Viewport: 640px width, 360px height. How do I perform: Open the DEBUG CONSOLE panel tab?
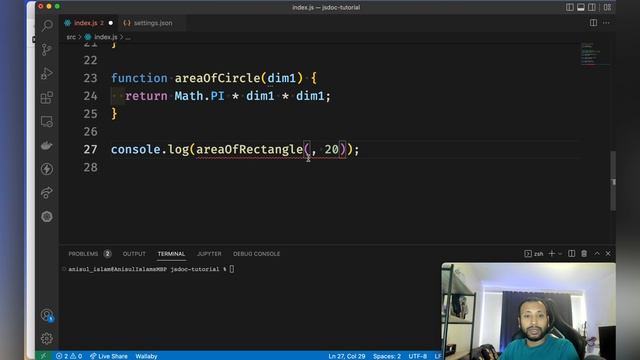tap(257, 254)
